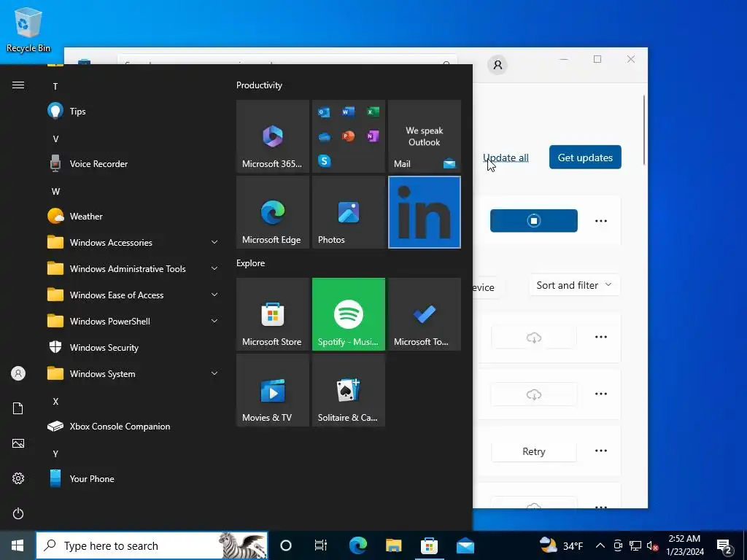Expand the Windows PowerShell folder
The height and width of the screenshot is (560, 747).
point(133,322)
